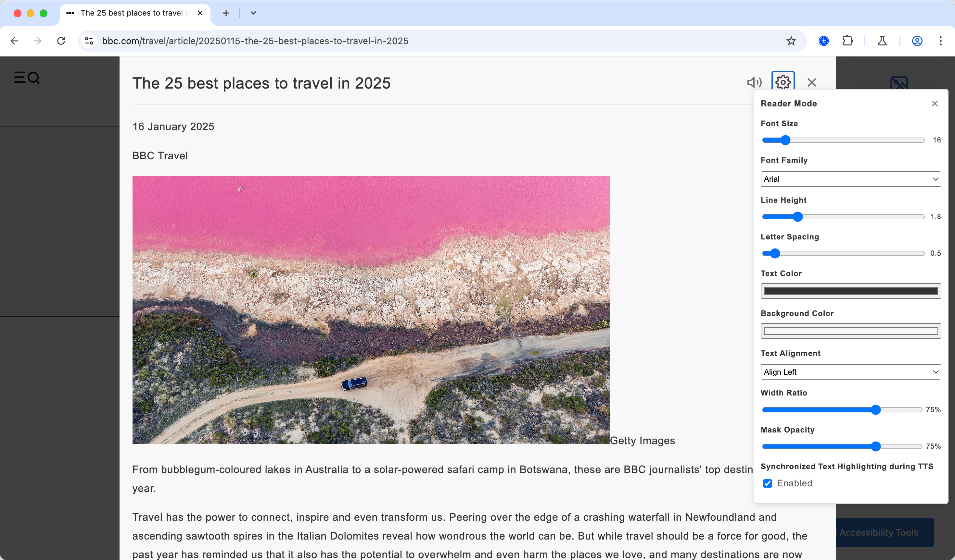The height and width of the screenshot is (560, 955).
Task: Reload the current page
Action: 61,41
